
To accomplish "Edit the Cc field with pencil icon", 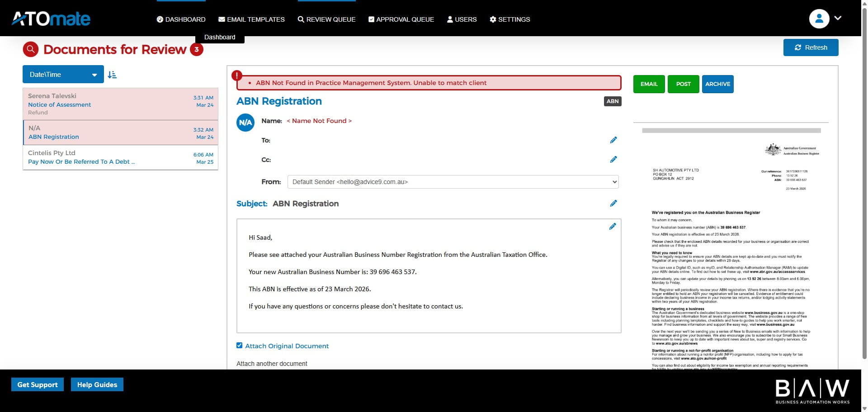I will coord(613,160).
